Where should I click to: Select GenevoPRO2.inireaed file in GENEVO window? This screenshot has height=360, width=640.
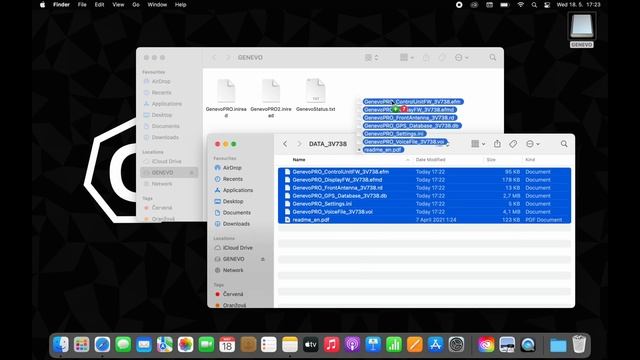coord(271,98)
